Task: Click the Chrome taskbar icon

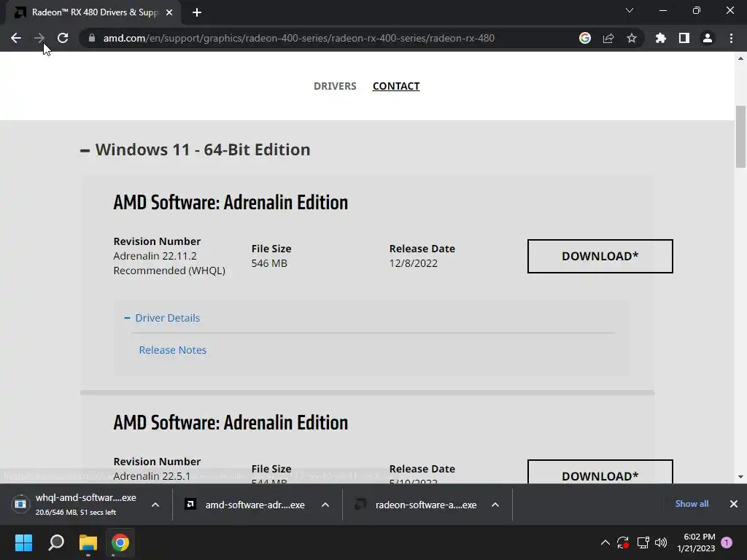Action: click(x=120, y=542)
